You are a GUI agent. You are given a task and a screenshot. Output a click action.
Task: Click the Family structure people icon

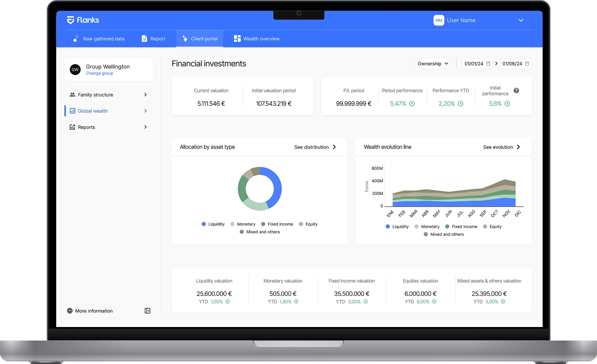click(72, 94)
